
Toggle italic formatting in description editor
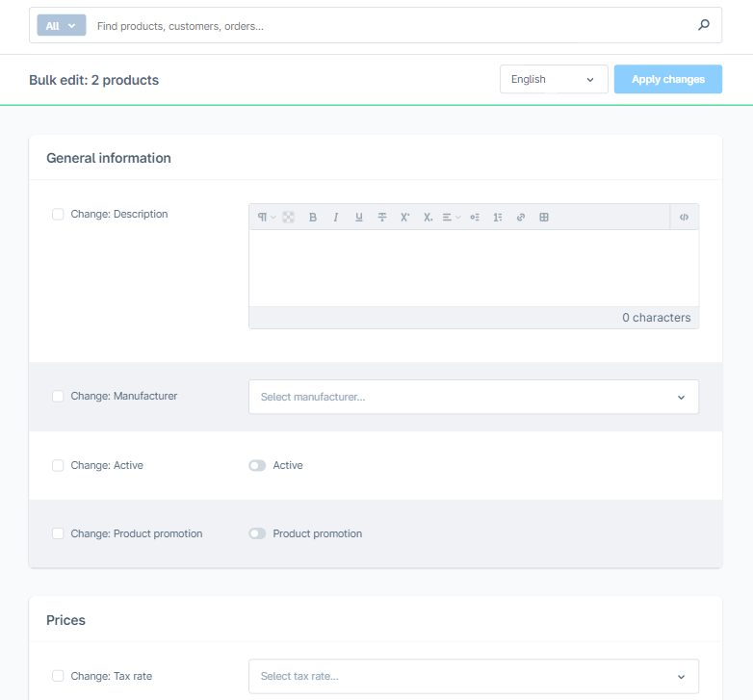(336, 218)
